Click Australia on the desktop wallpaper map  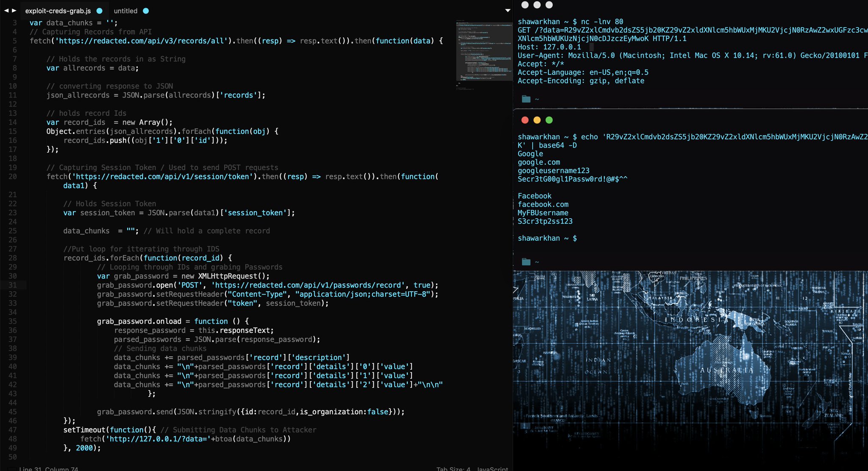[726, 370]
